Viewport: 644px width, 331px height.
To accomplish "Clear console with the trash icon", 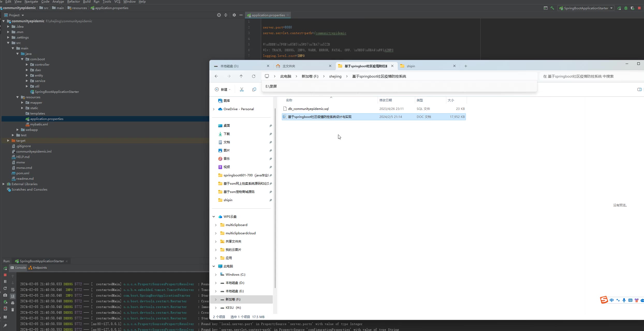I will coord(13,310).
